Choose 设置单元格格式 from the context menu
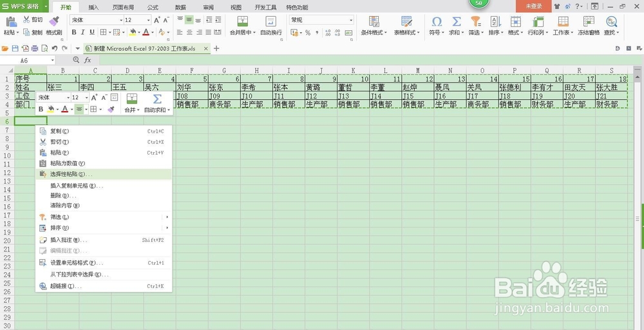The image size is (644, 330). [x=104, y=262]
